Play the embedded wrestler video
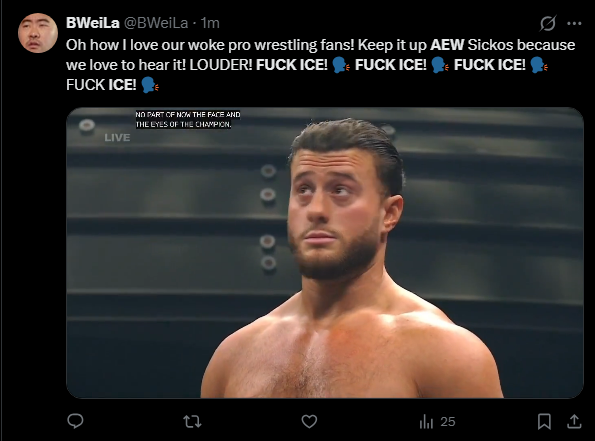595x441 pixels. (x=325, y=253)
